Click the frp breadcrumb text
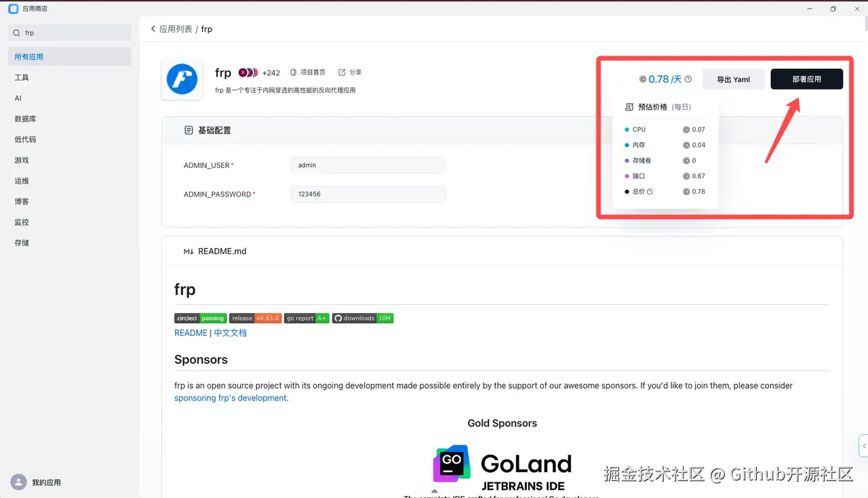Viewport: 868px width, 498px height. click(207, 29)
